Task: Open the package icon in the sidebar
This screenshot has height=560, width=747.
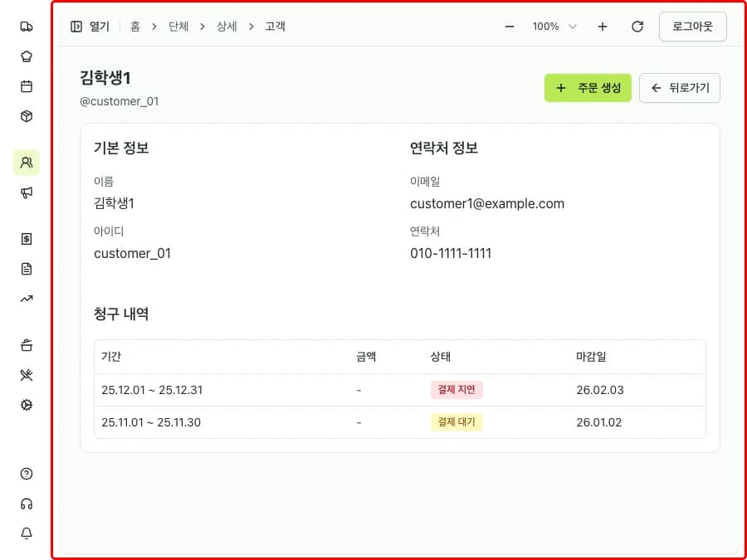Action: pos(26,115)
